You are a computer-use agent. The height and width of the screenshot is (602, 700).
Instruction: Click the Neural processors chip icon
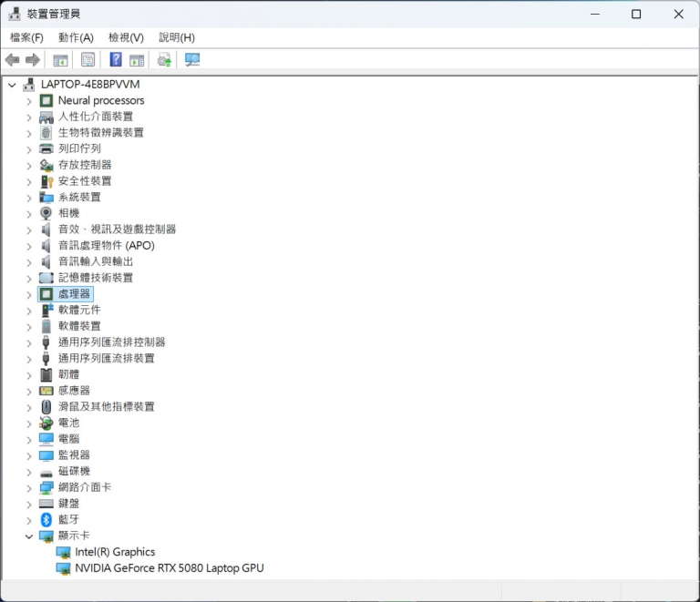(x=46, y=100)
